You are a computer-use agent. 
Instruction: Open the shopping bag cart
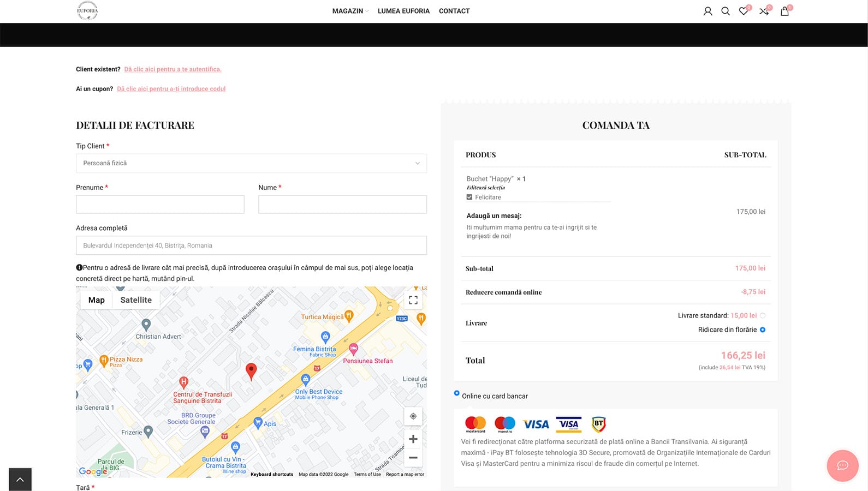tap(784, 11)
